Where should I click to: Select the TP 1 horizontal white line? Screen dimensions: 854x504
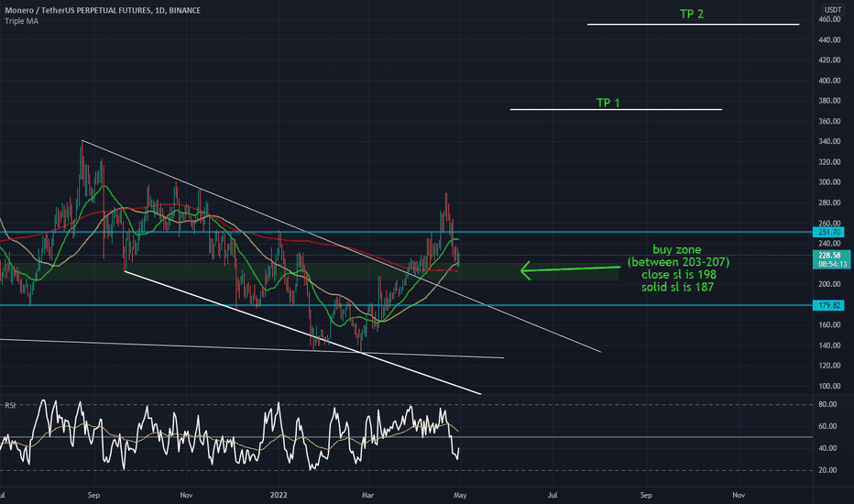pos(616,110)
